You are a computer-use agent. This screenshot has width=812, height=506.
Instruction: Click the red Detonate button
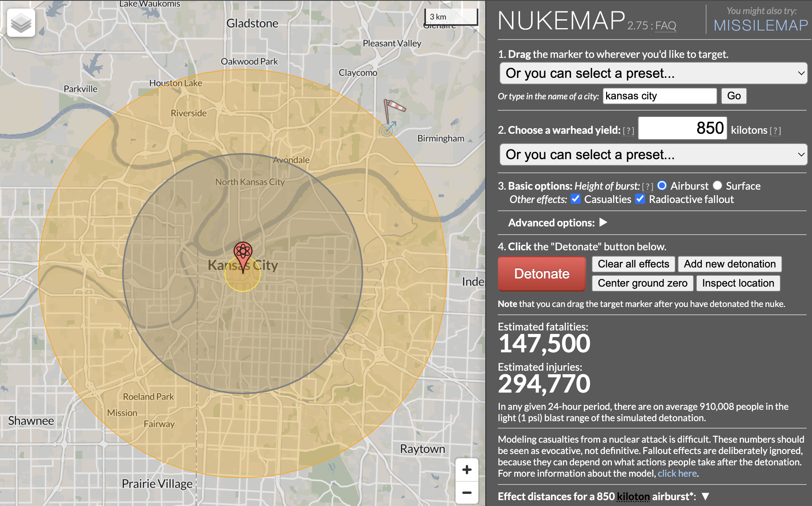click(542, 274)
